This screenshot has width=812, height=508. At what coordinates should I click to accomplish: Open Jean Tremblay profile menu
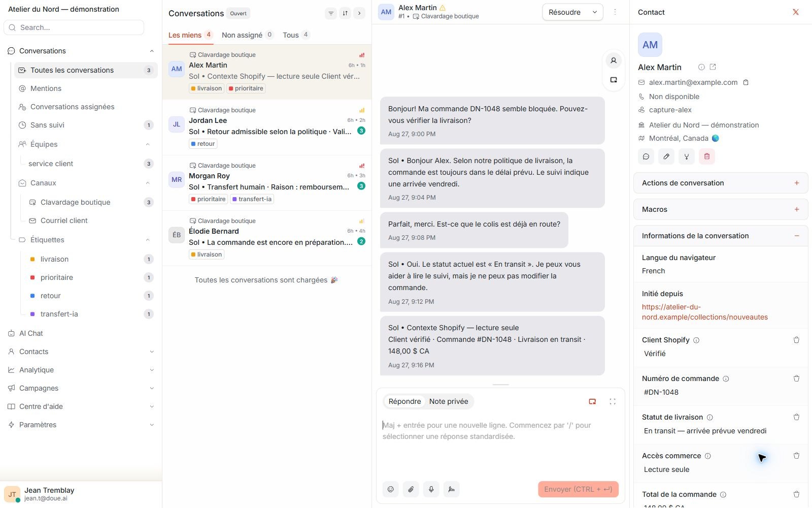81,494
